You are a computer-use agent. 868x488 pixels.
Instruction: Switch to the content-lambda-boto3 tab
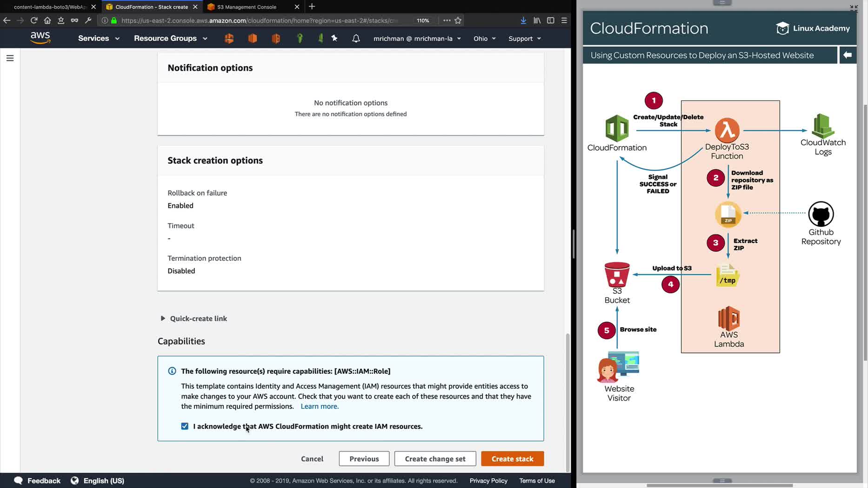point(50,7)
